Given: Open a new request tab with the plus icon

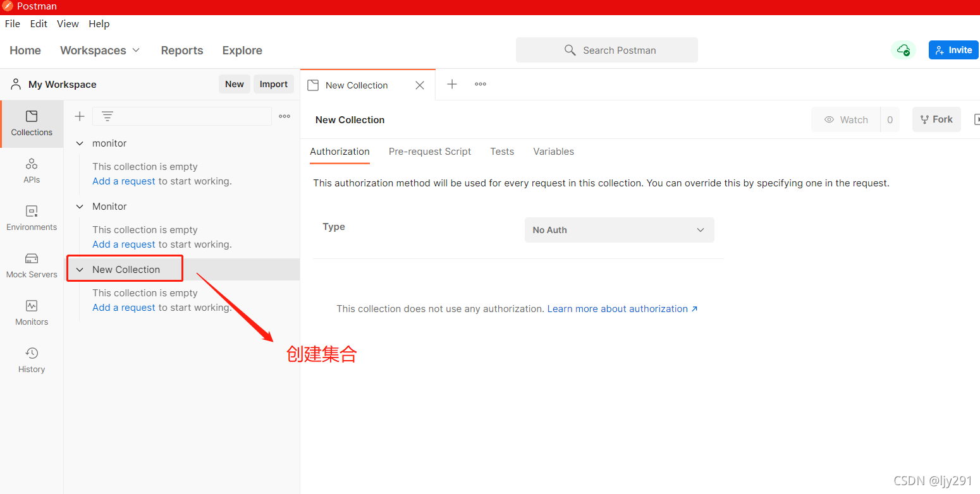Looking at the screenshot, I should coord(452,84).
